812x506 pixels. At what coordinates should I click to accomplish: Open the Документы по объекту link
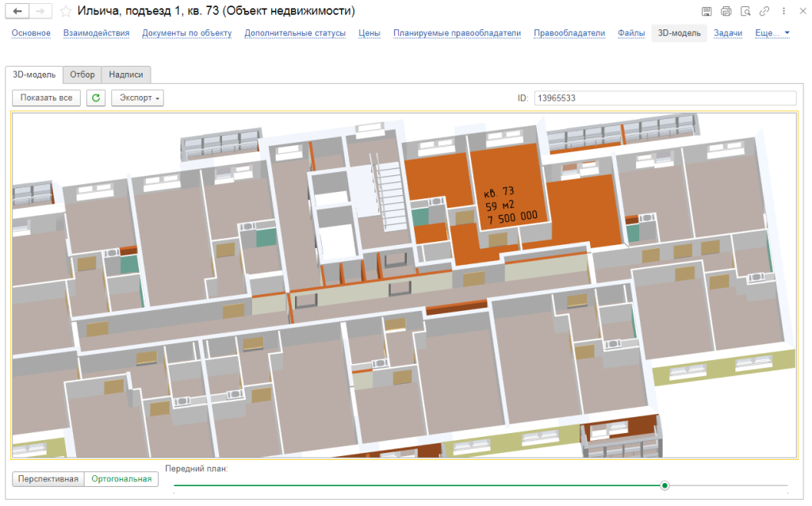pos(186,33)
